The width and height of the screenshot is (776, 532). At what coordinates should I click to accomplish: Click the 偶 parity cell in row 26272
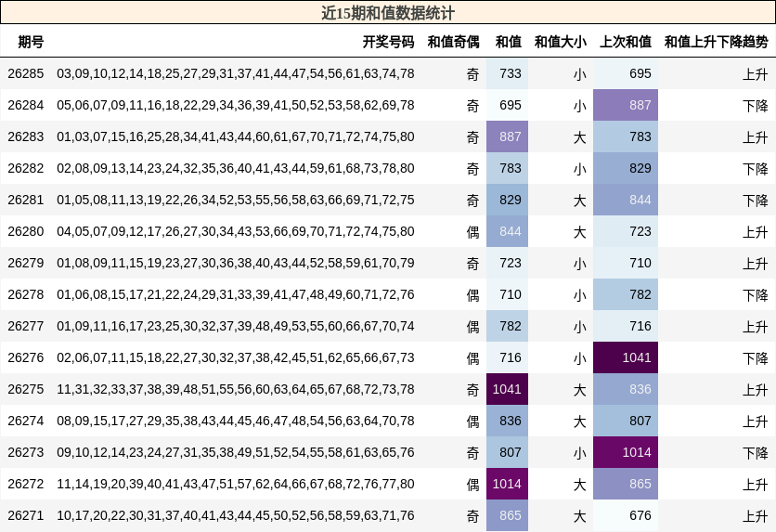[x=472, y=485]
